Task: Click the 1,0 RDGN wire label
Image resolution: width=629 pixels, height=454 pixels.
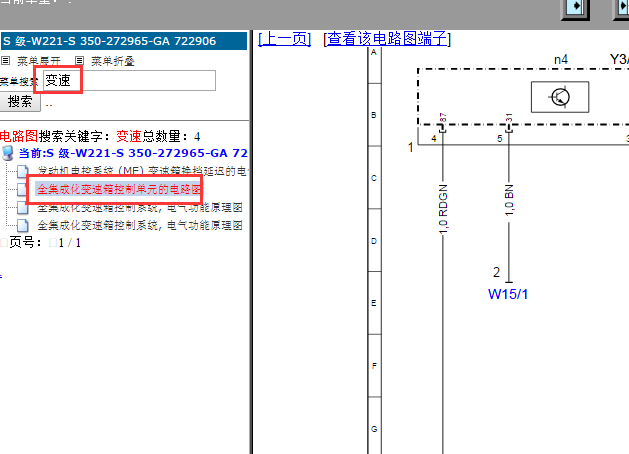Action: pos(443,209)
